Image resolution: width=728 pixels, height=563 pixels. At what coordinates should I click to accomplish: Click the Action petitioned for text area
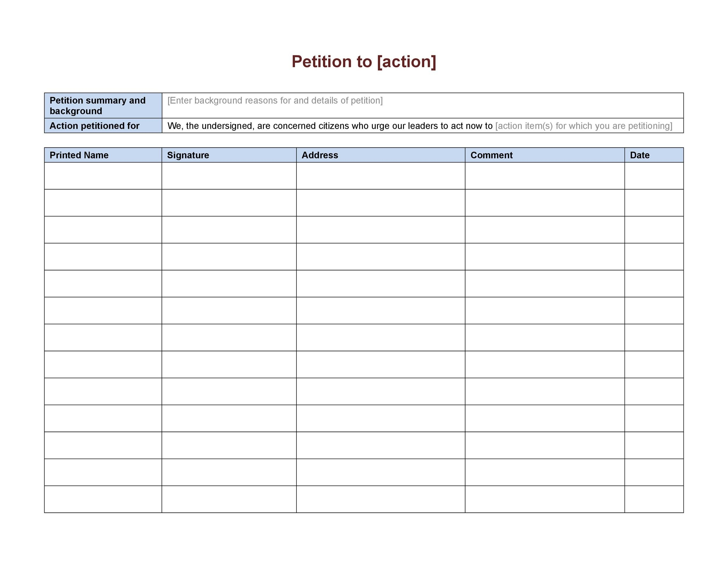tap(422, 125)
